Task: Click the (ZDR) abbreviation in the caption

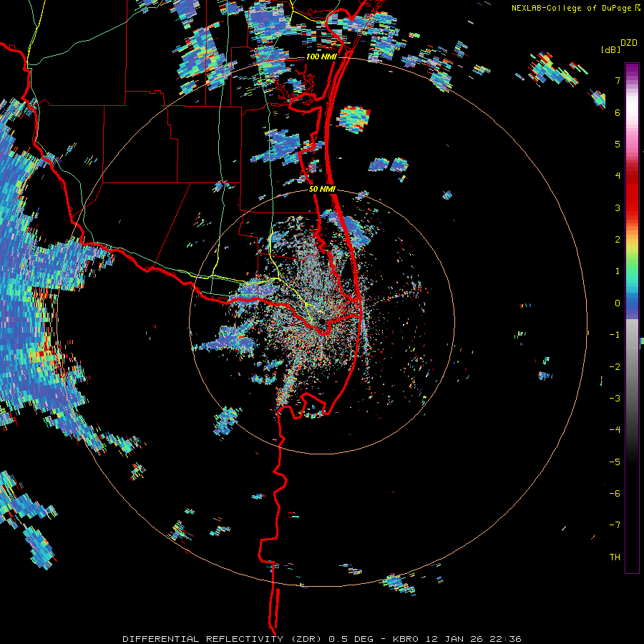Action: coord(306,639)
